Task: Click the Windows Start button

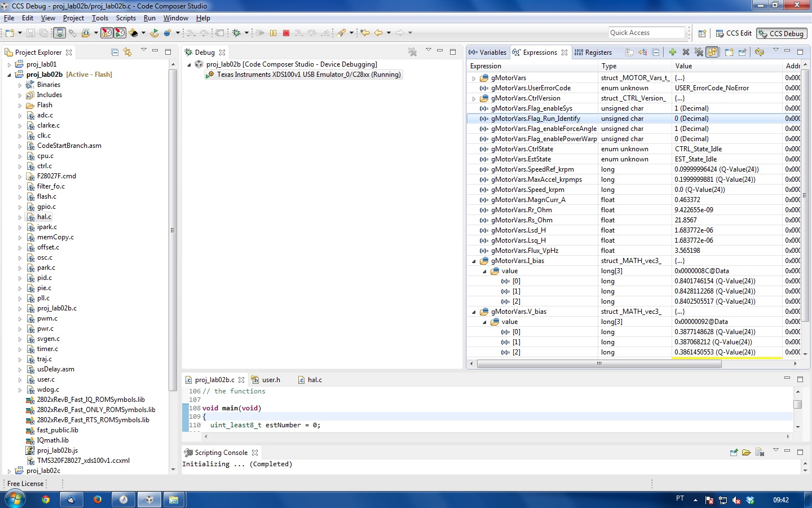Action: [15, 500]
